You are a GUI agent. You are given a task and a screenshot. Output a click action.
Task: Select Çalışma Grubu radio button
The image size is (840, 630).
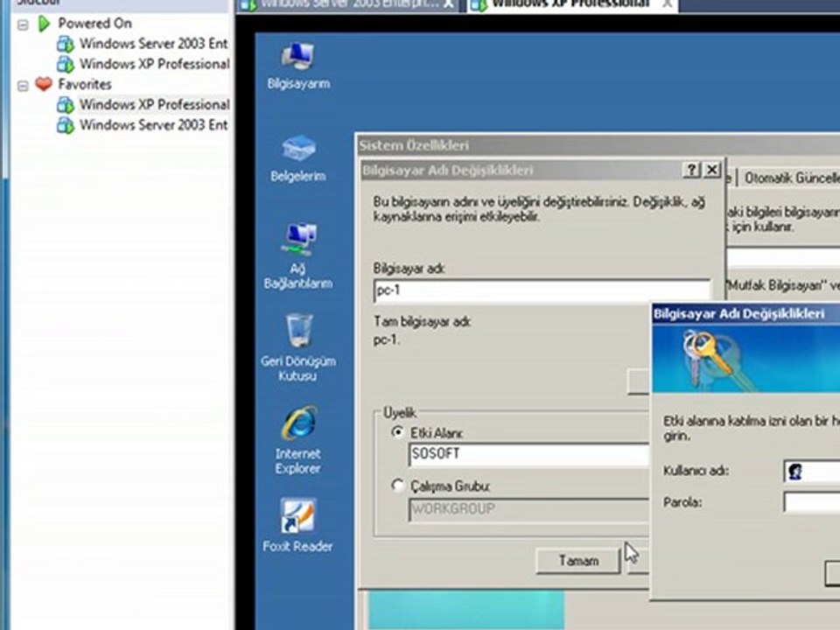tap(397, 486)
